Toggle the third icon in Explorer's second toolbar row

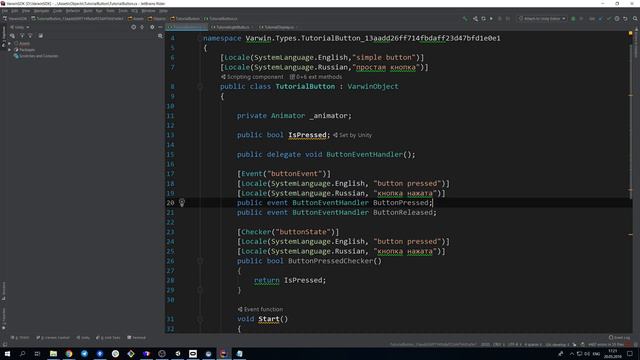30,36
